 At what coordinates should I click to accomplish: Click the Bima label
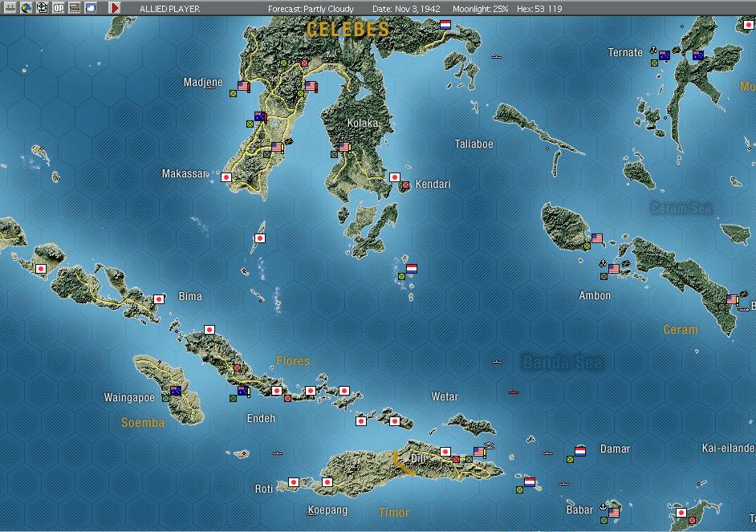(x=190, y=296)
